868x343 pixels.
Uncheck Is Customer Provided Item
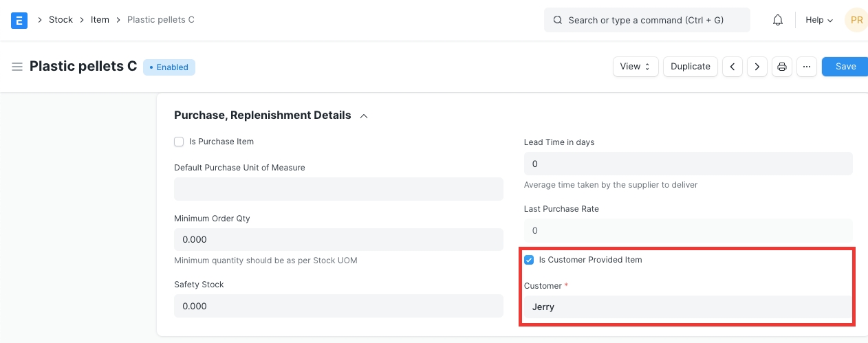529,260
